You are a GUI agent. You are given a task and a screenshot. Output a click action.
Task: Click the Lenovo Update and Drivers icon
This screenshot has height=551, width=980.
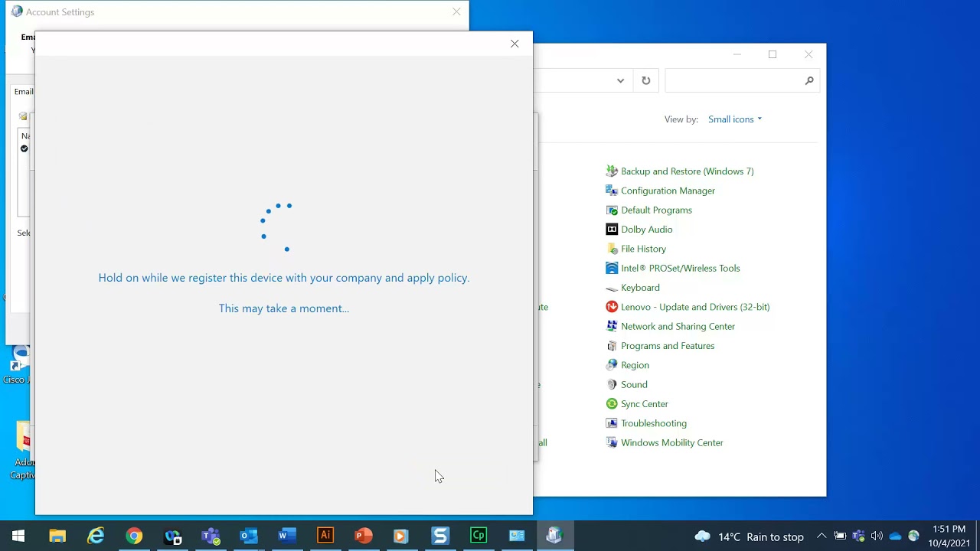pyautogui.click(x=611, y=307)
